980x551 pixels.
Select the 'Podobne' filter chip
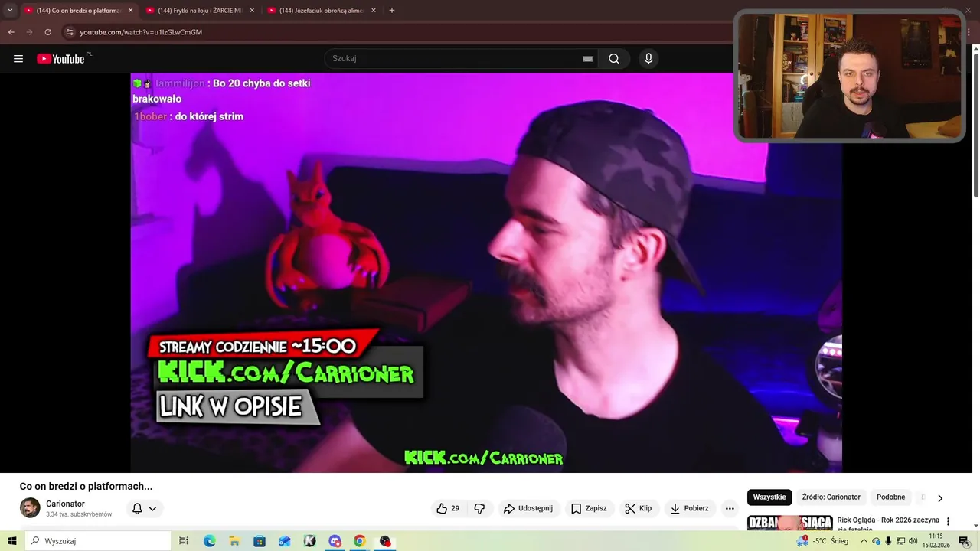click(890, 497)
